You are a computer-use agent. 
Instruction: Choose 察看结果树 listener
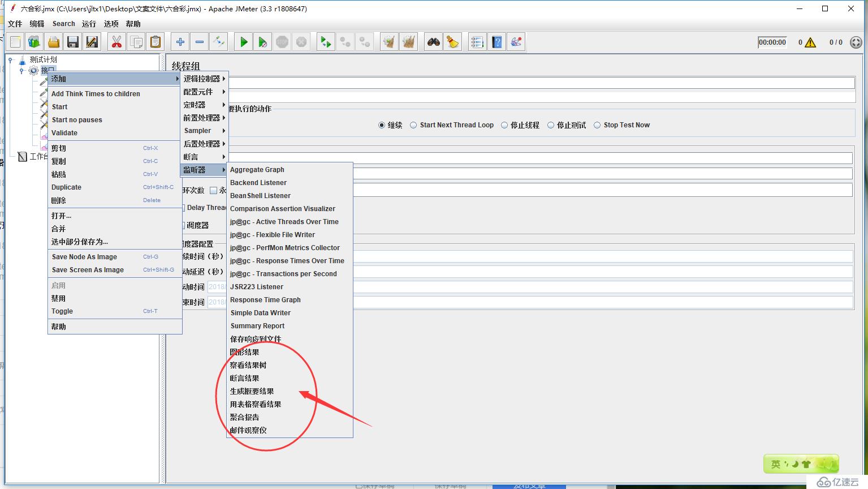tap(290, 365)
